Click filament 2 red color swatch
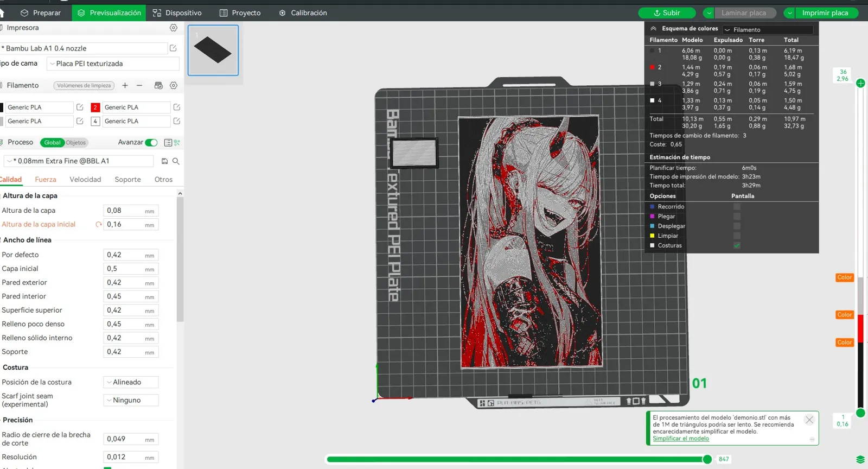 [95, 107]
